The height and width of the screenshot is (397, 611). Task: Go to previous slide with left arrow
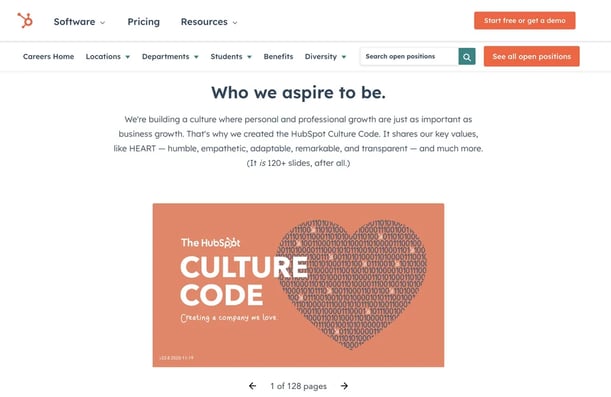pyautogui.click(x=253, y=386)
